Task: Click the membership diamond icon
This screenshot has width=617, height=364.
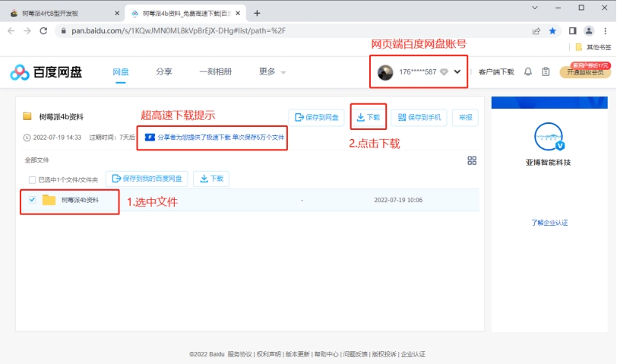Action: 444,72
